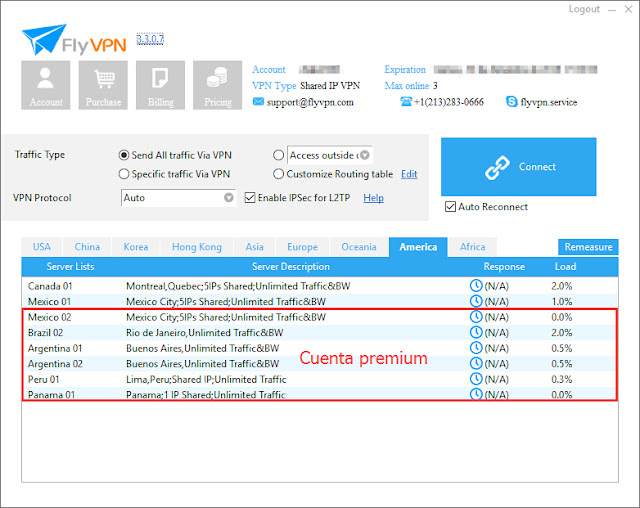Toggle the Auto Reconnect checkbox
640x508 pixels.
coord(450,206)
